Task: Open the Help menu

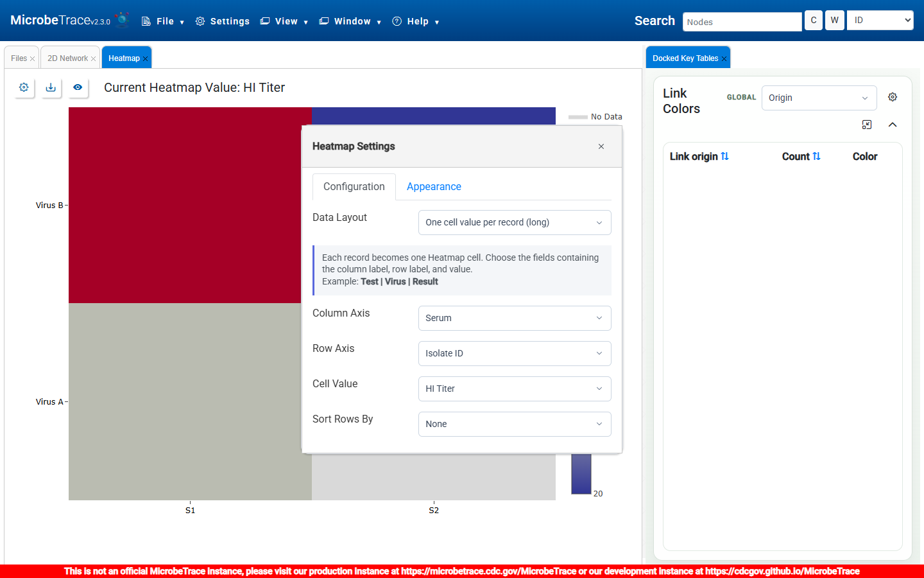Action: 415,21
